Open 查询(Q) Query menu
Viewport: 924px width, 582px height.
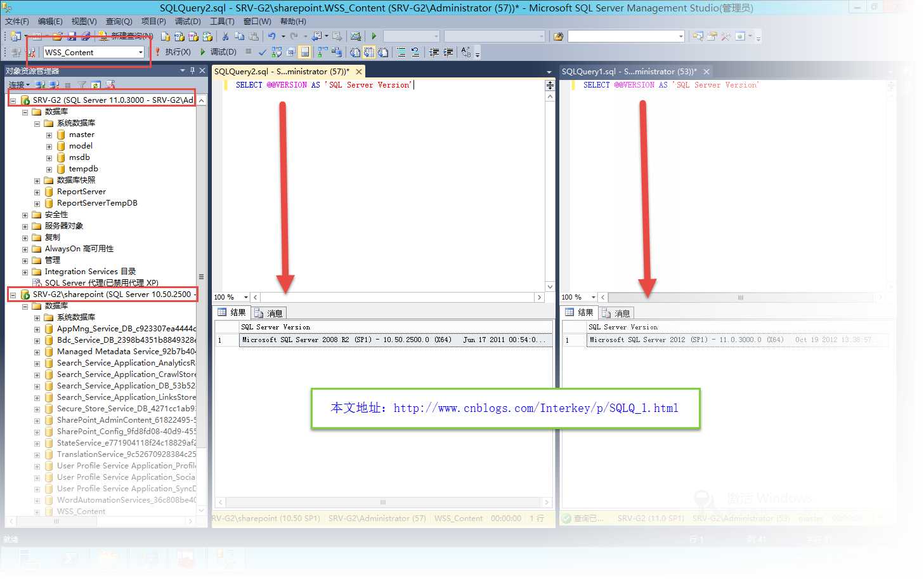(x=119, y=21)
